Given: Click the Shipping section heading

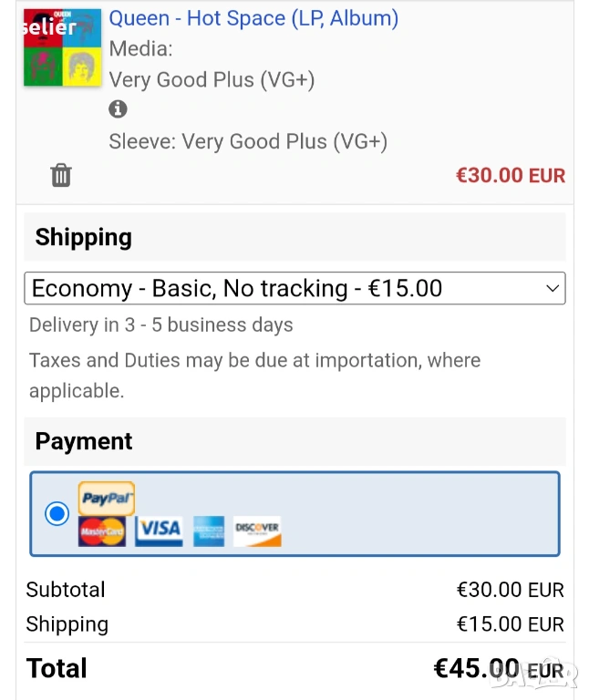Looking at the screenshot, I should coord(84,238).
